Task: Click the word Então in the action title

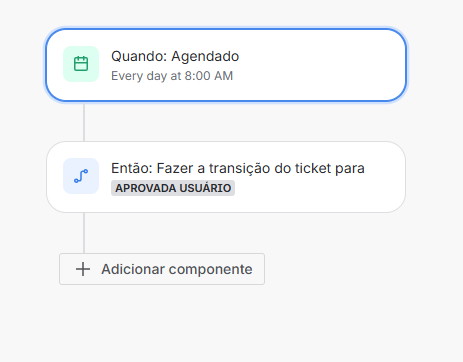Action: point(131,168)
